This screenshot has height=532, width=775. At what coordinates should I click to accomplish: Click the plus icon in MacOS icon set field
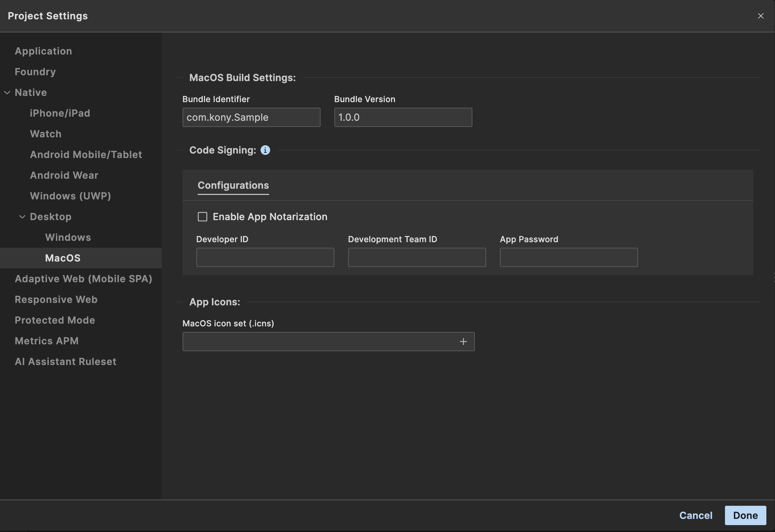tap(463, 342)
